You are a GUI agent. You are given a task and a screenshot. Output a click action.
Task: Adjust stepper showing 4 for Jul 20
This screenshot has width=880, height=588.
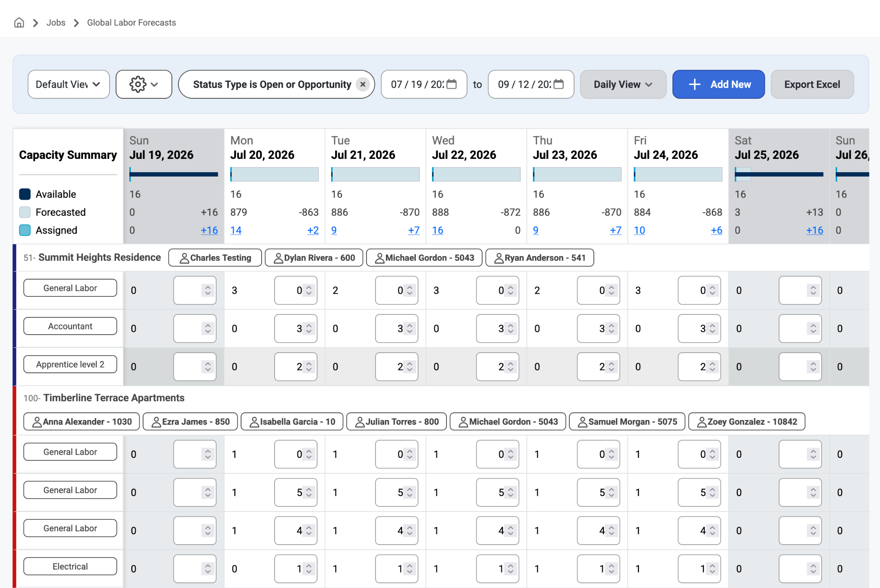[x=309, y=530]
